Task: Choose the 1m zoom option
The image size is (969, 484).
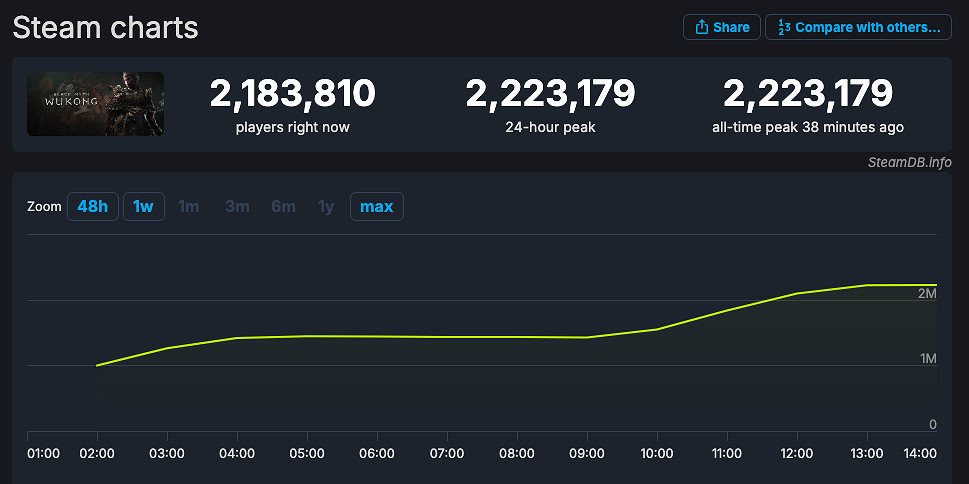Action: pos(189,207)
